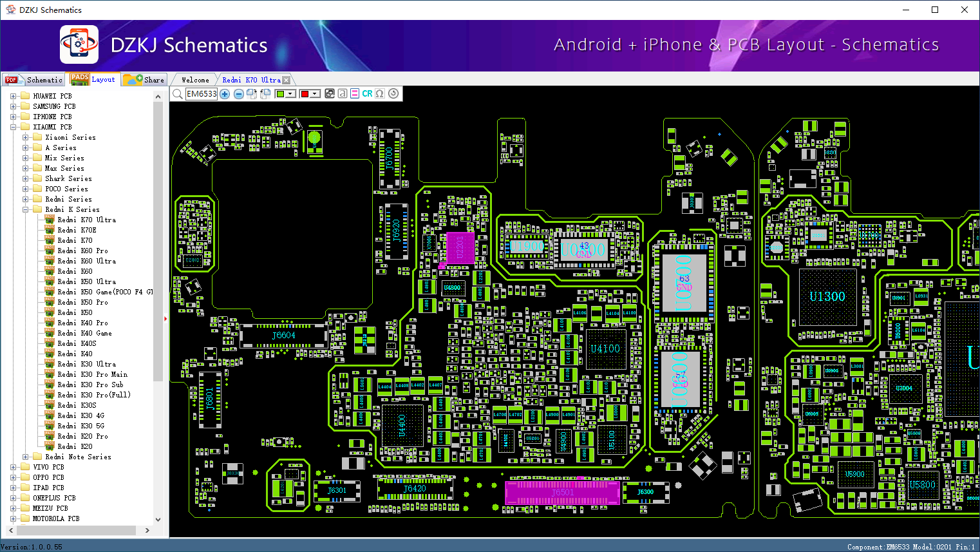Click the EM6533 search input field

point(202,94)
